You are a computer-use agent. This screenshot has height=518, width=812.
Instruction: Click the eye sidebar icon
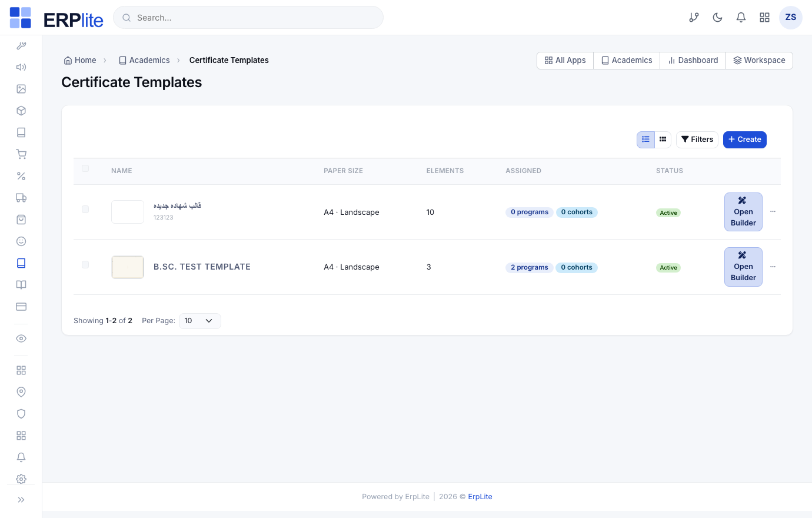[21, 338]
